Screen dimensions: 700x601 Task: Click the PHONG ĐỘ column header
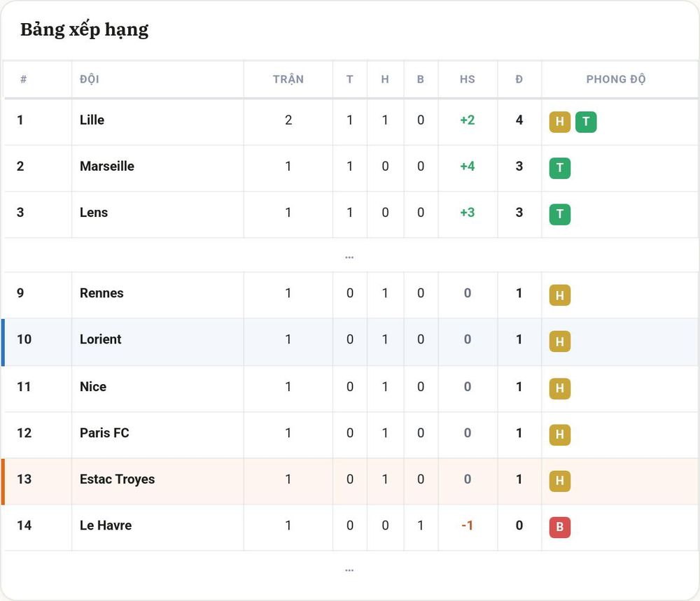(x=615, y=80)
